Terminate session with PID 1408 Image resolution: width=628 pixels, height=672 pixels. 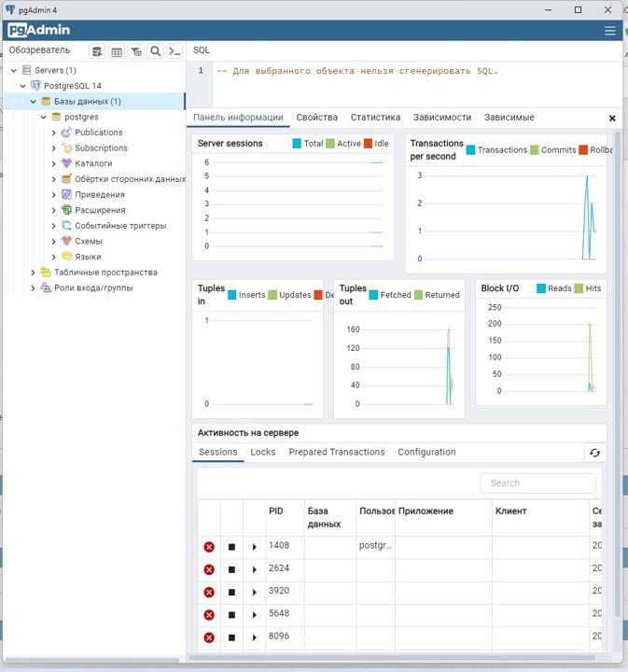tap(209, 547)
